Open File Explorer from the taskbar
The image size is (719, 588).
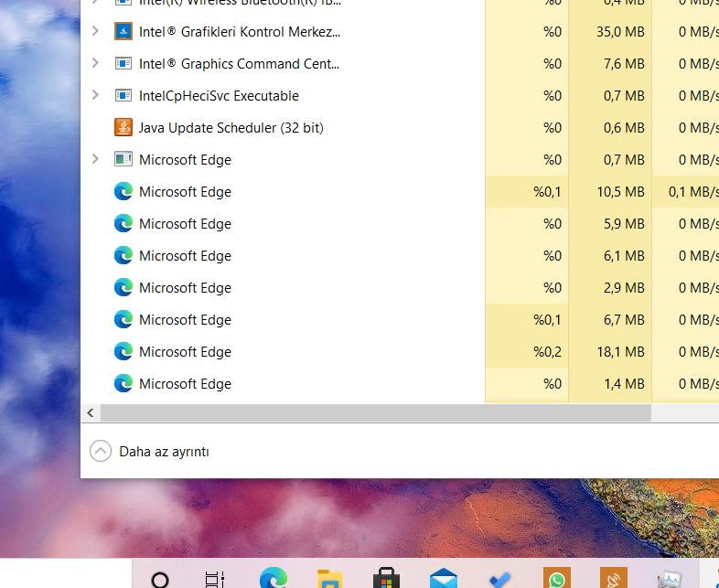coord(329,579)
